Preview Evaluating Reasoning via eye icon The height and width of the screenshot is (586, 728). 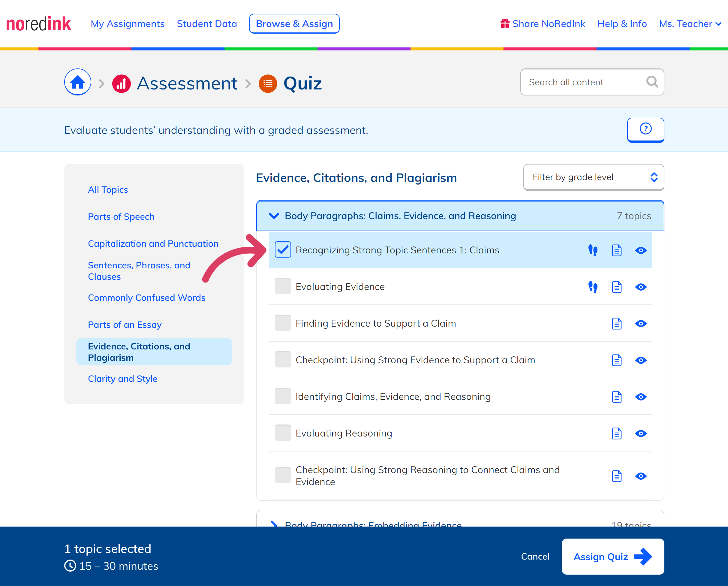[x=641, y=433]
